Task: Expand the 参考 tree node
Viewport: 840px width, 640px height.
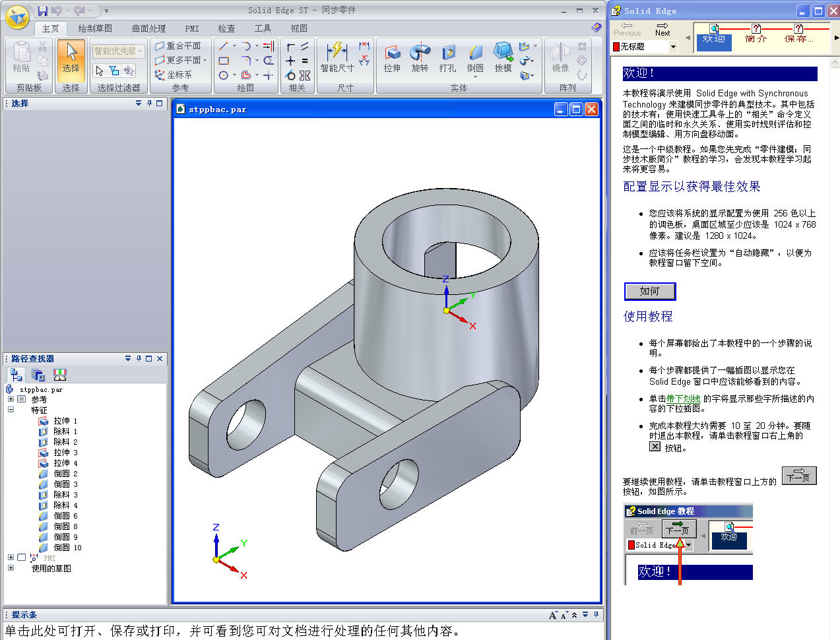Action: (11, 399)
